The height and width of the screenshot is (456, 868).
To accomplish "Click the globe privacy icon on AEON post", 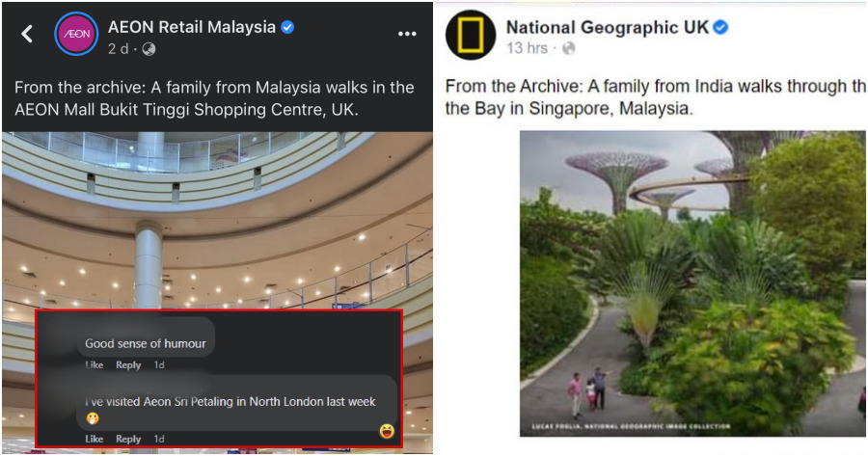I will pyautogui.click(x=149, y=49).
